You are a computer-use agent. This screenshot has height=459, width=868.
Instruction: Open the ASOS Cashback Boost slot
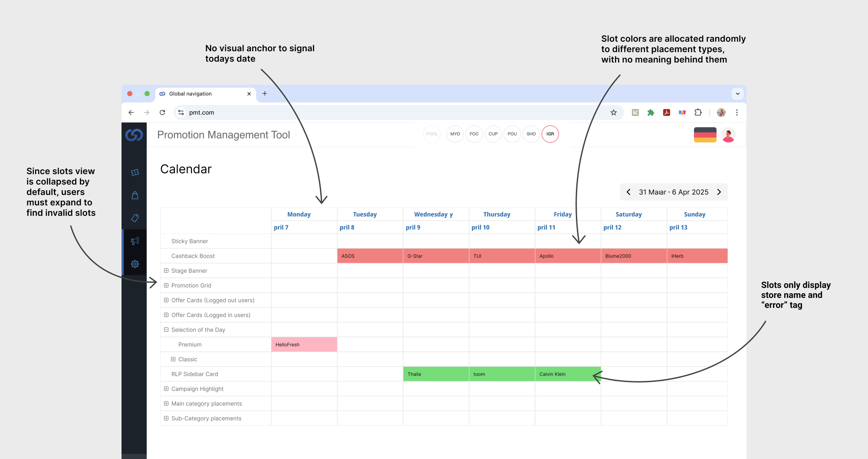pyautogui.click(x=370, y=256)
